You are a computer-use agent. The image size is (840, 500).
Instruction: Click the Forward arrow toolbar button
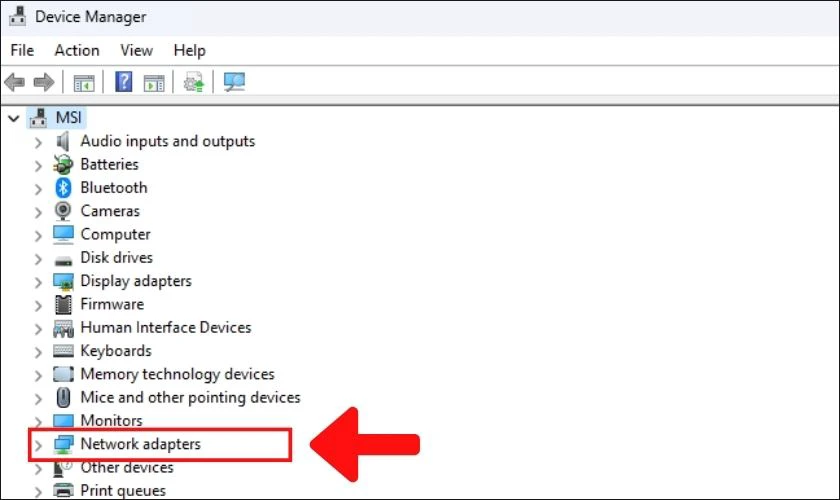click(x=43, y=82)
